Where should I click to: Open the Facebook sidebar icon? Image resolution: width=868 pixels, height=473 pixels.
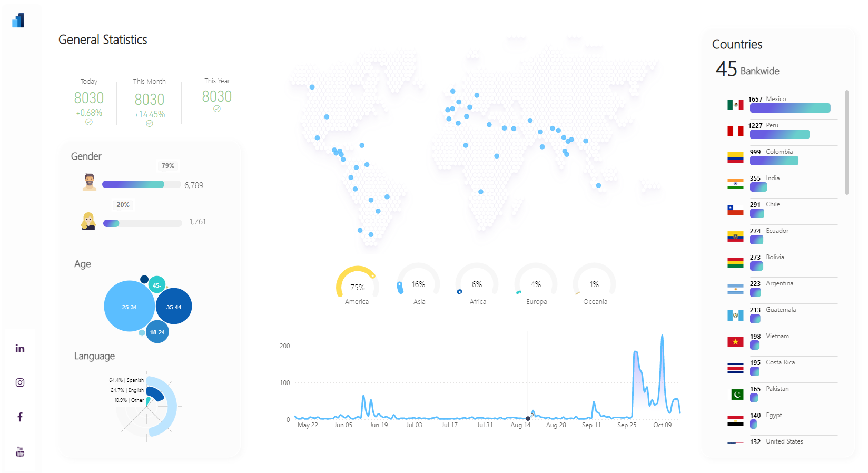tap(20, 417)
